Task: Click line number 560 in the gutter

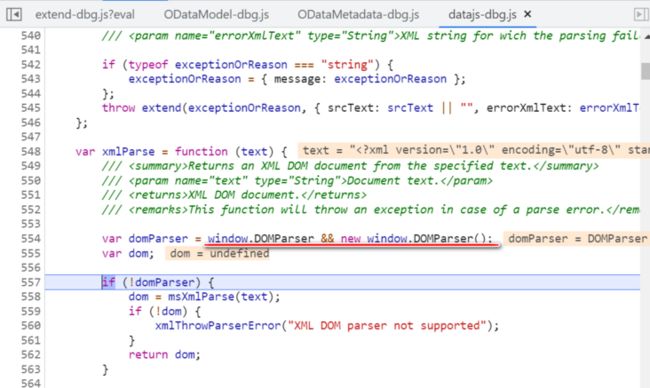Action: point(31,326)
